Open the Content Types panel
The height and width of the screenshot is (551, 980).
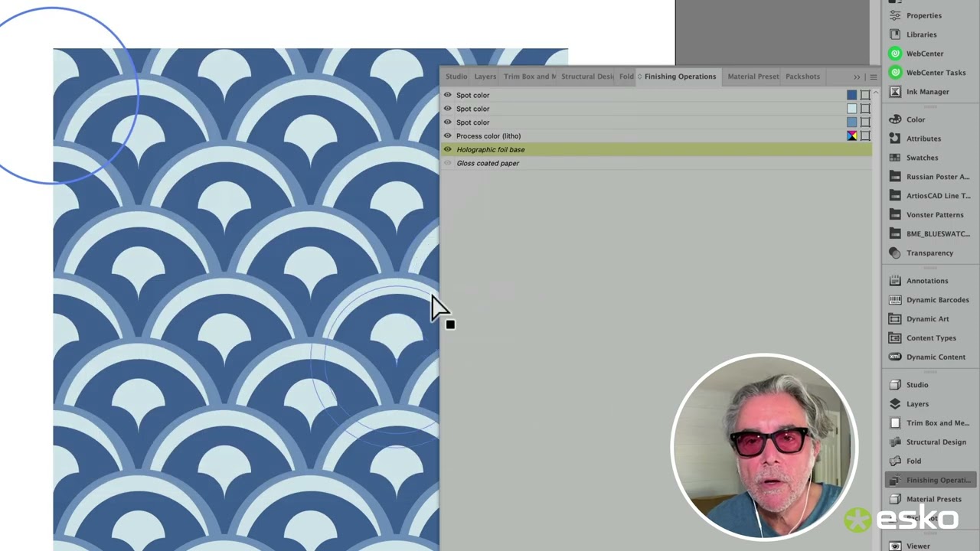[923, 338]
